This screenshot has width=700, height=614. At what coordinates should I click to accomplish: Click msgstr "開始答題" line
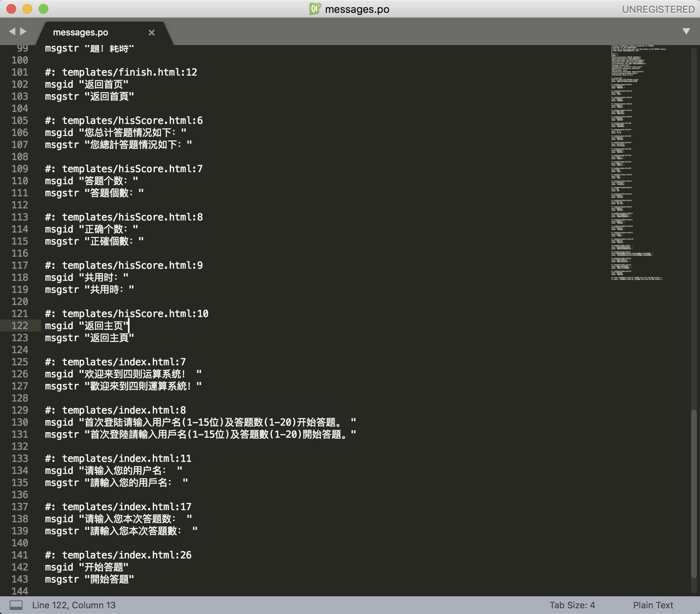pos(89,579)
